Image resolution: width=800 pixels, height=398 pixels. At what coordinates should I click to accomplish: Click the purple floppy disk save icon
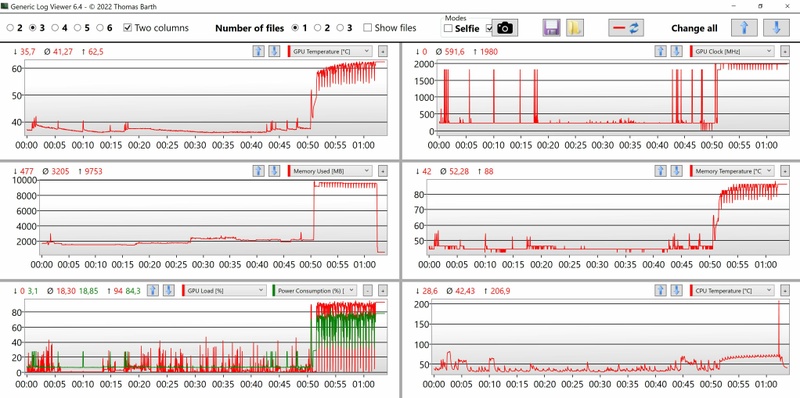click(552, 28)
